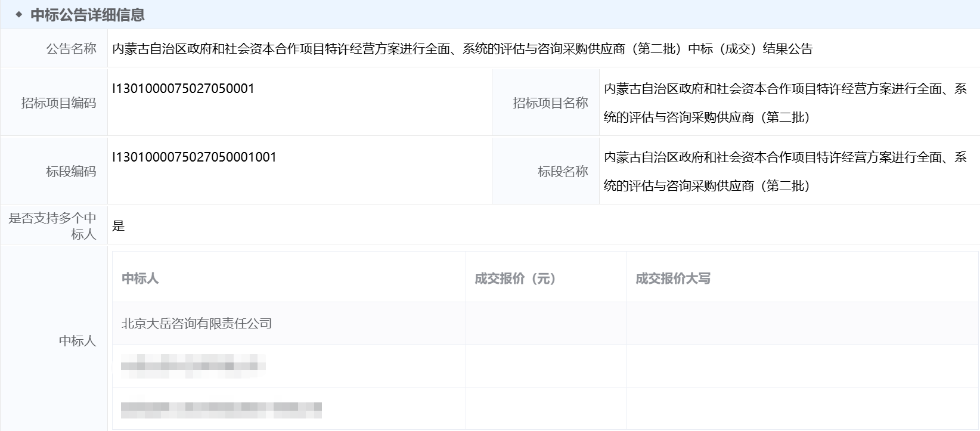
Task: Click the 成交报价大写 column header
Action: 672,278
